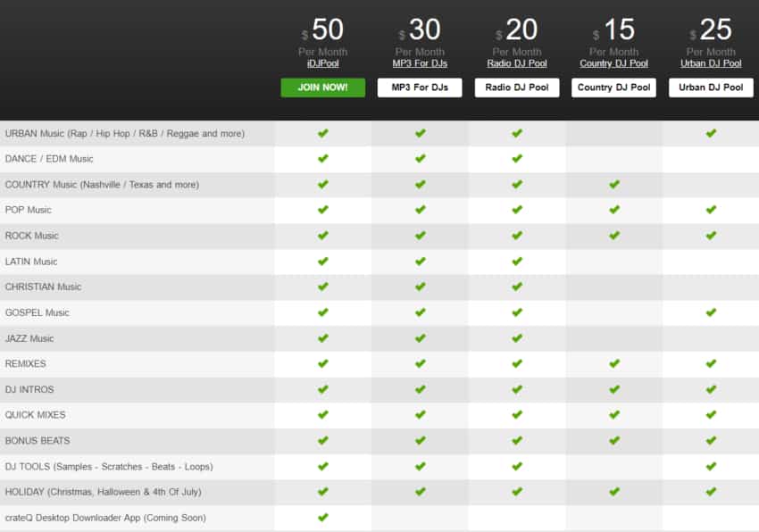
Task: Click Urban DJ Pool checkmark in DJ TOOLS row
Action: (x=711, y=466)
